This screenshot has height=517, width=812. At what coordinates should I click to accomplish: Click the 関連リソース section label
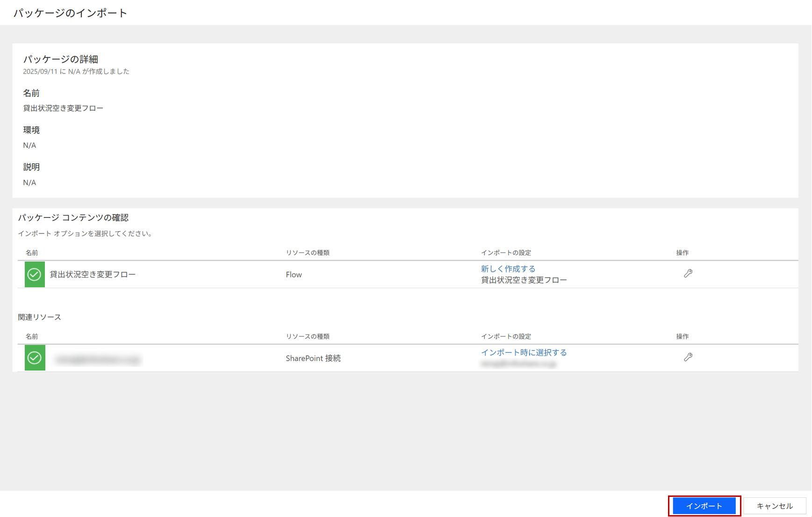click(39, 317)
